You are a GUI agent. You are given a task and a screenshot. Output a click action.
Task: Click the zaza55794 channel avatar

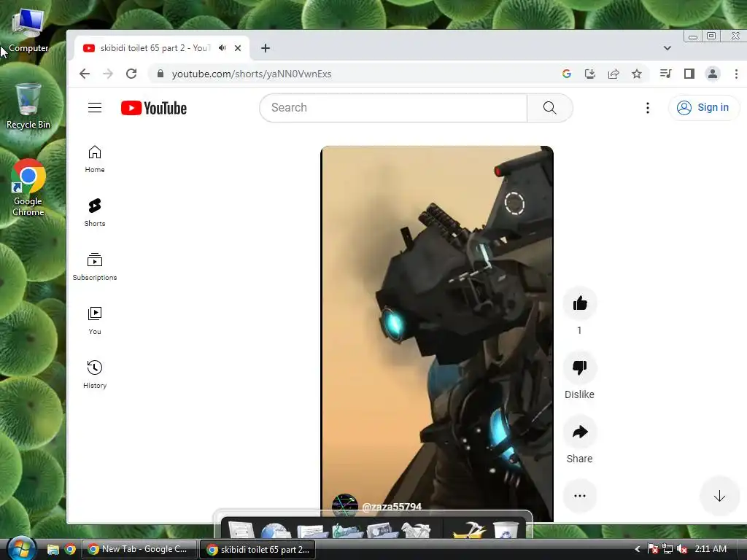tap(344, 506)
